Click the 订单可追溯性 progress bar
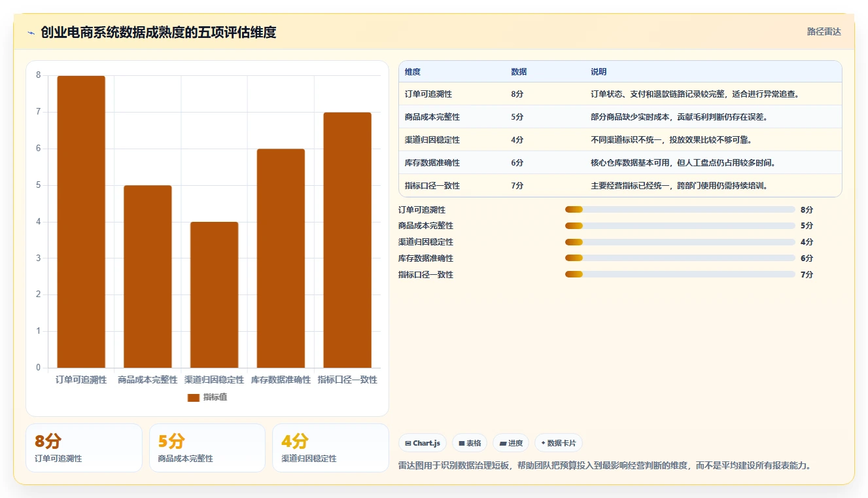Image resolution: width=868 pixels, height=498 pixels. [680, 209]
